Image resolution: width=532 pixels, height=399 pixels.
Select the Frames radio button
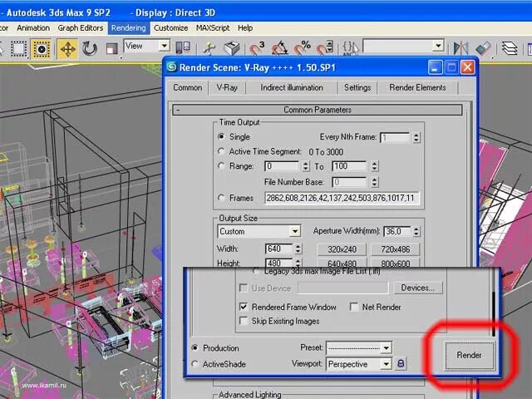coord(221,198)
